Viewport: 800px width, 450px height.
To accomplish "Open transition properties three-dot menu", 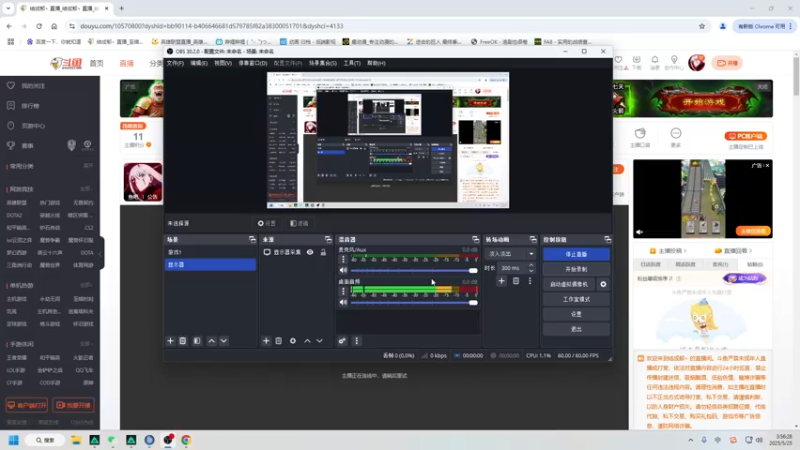I will coord(530,281).
